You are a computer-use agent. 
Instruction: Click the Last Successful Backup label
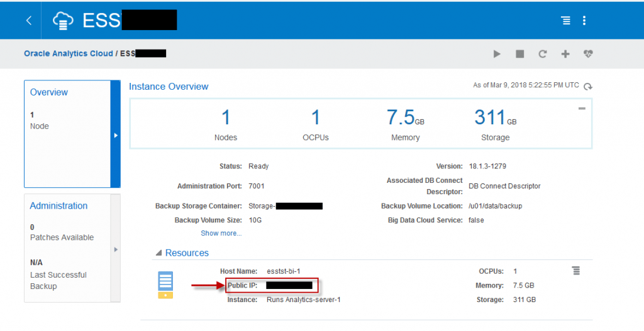click(58, 281)
